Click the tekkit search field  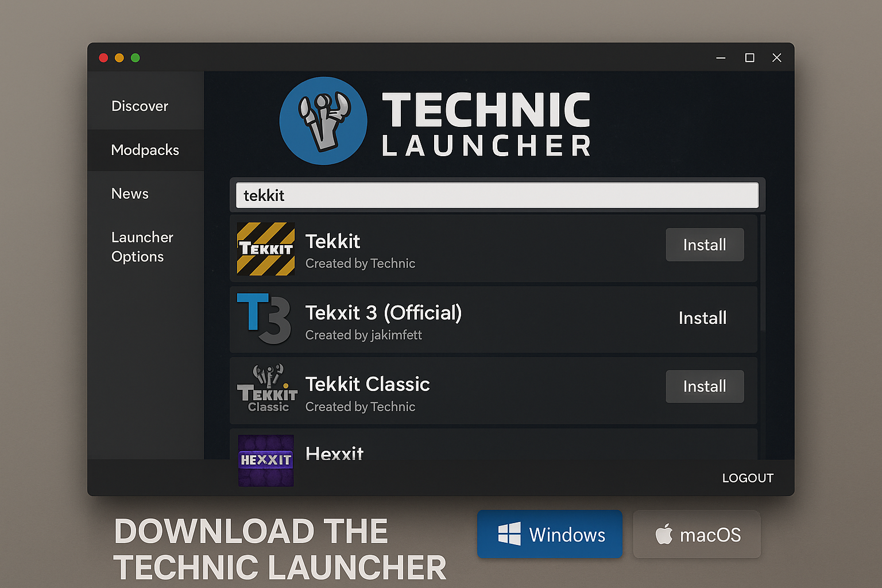497,195
